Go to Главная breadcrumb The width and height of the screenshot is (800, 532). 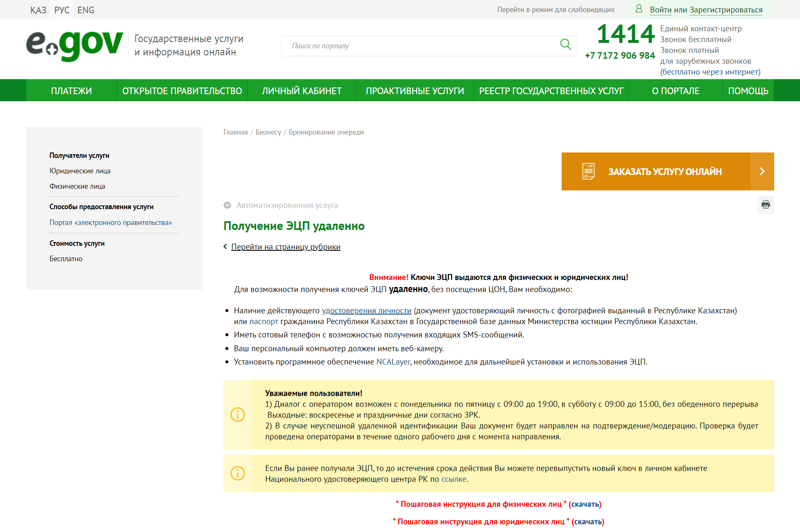point(235,132)
